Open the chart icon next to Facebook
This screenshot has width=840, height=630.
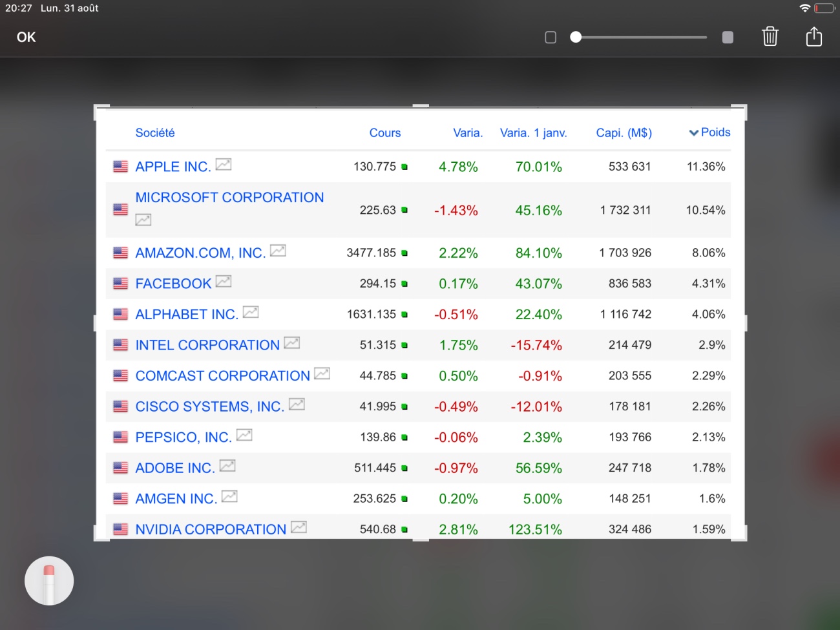pyautogui.click(x=224, y=282)
